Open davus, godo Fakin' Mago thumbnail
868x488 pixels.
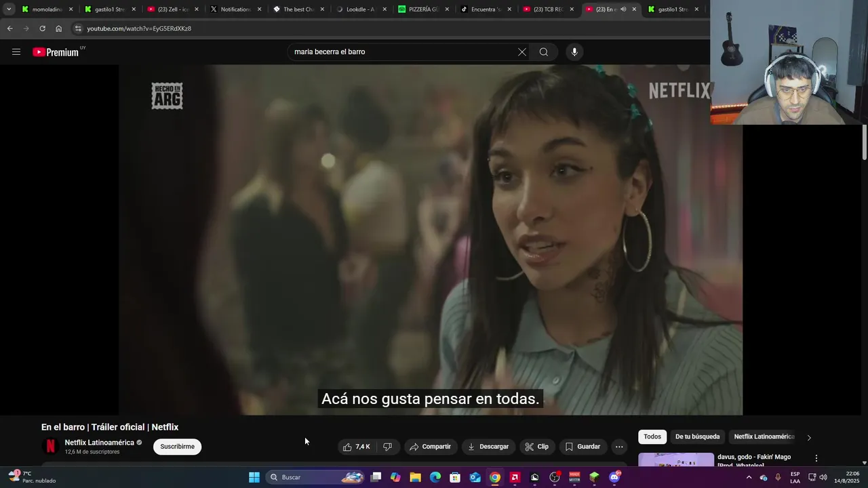pos(676,460)
